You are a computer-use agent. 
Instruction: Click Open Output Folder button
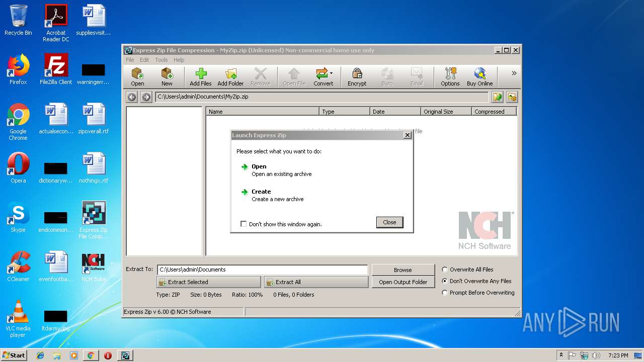click(x=403, y=282)
